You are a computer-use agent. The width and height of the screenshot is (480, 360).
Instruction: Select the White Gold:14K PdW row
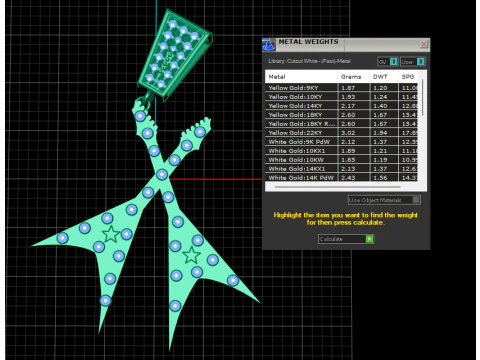coord(342,178)
